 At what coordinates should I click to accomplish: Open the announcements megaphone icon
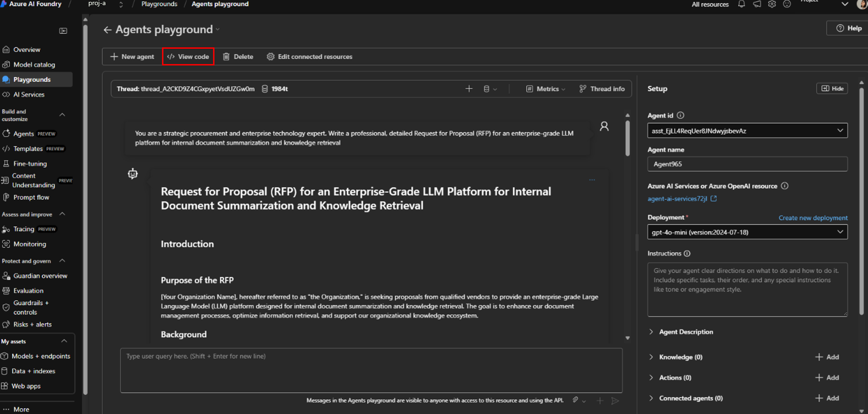tap(757, 4)
